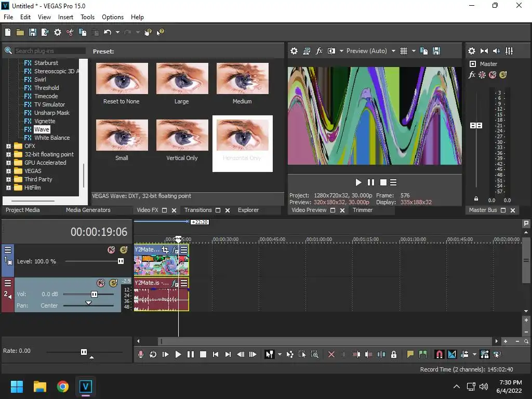Toggle Automatic Crossfades icon
Screen dimensions: 532x399
[x=452, y=354]
